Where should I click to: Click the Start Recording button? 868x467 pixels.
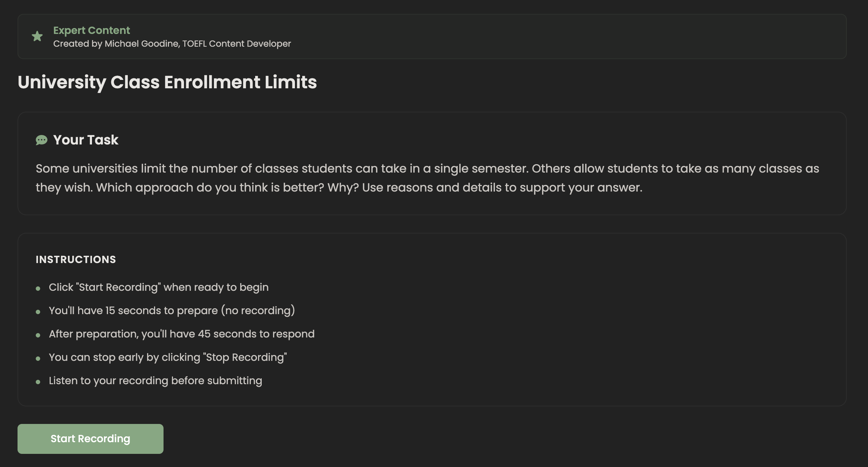[x=90, y=439]
